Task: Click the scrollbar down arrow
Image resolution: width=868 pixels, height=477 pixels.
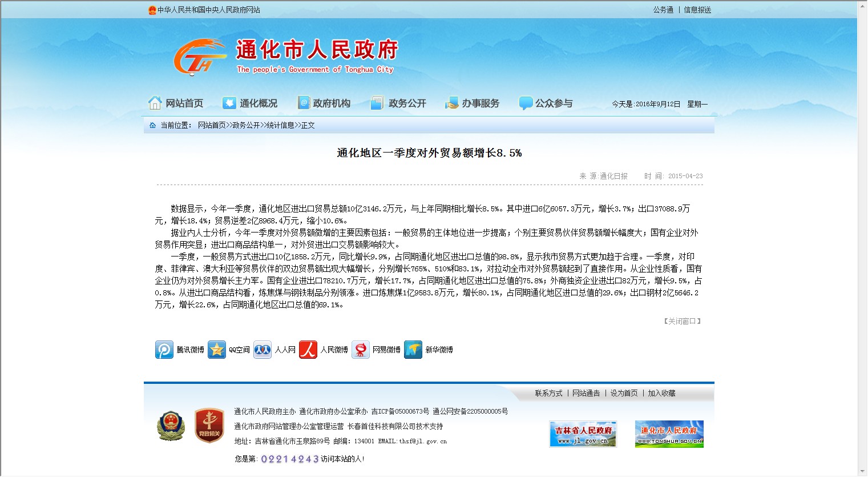Action: click(862, 472)
